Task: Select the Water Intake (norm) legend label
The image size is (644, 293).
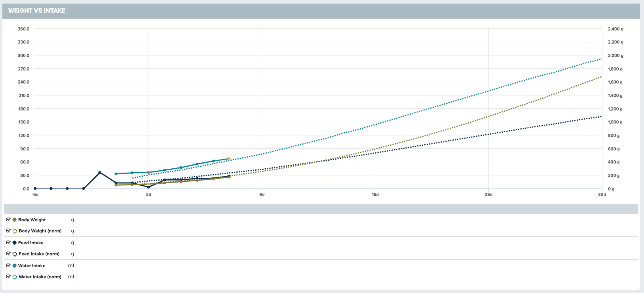Action: click(x=40, y=277)
